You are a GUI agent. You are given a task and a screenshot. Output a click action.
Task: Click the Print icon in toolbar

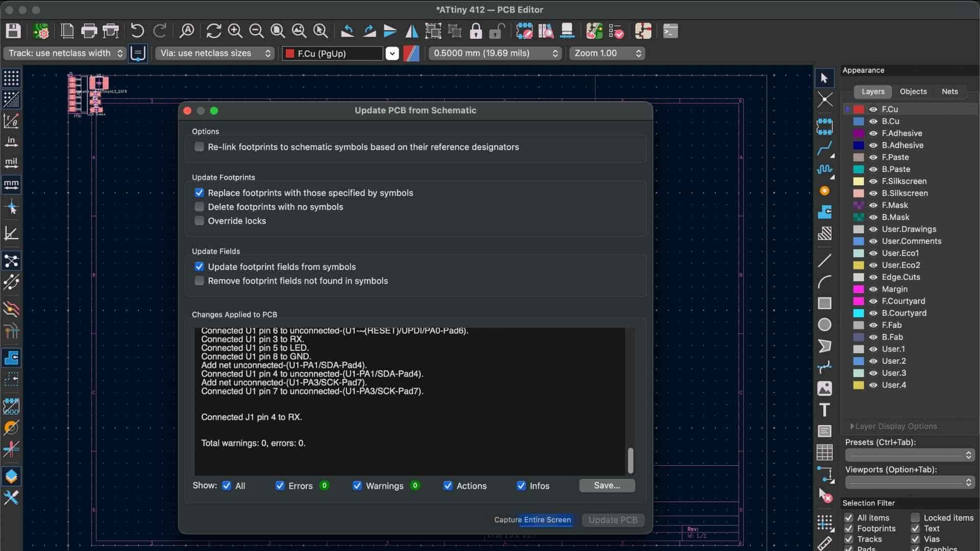pyautogui.click(x=89, y=31)
